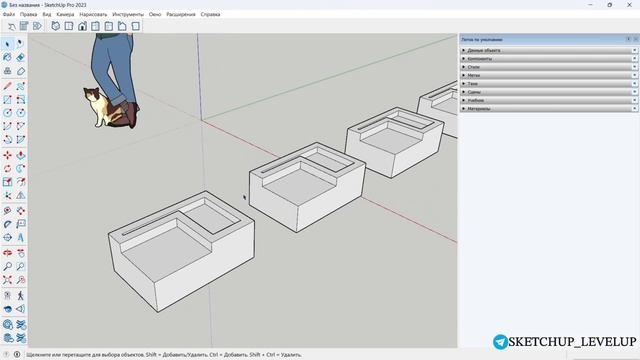Toggle the default tray auto-hide pin

(629, 39)
